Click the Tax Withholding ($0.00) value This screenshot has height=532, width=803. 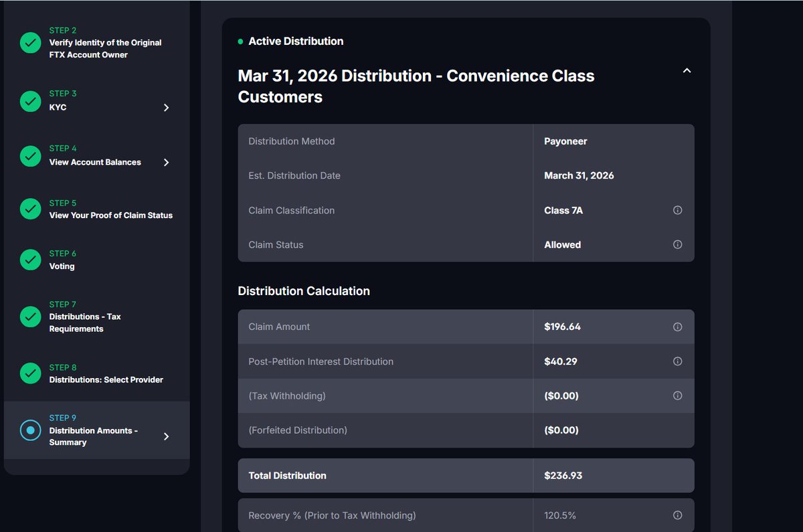click(561, 395)
